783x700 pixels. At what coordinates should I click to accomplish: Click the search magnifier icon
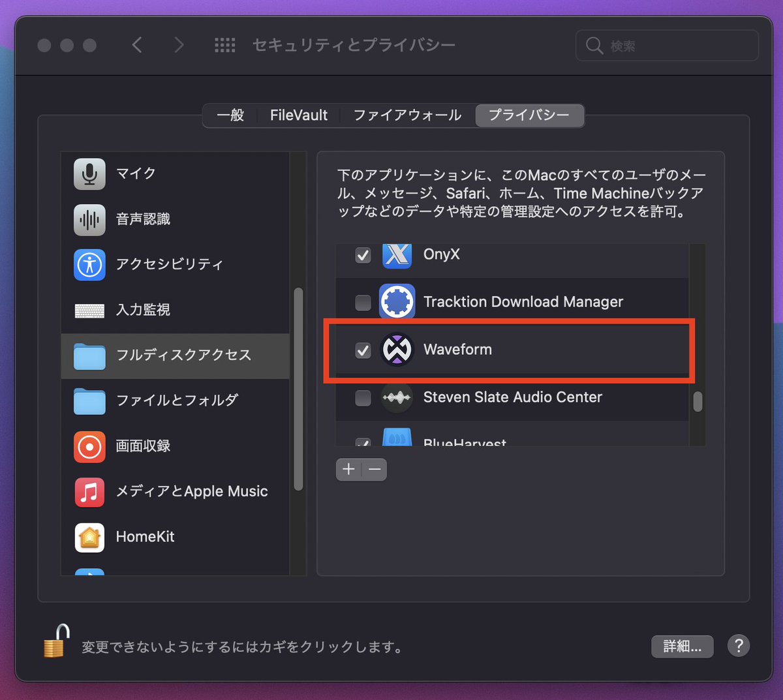(x=594, y=46)
